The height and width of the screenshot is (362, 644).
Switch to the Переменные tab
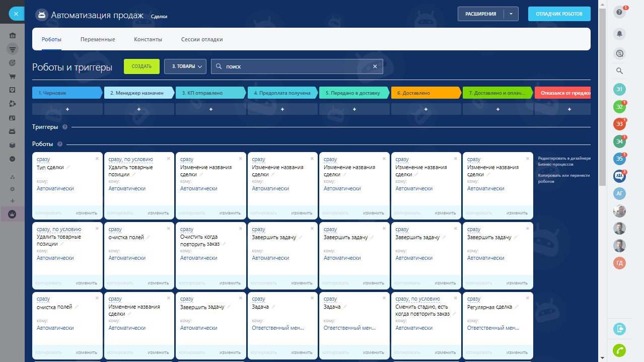98,39
